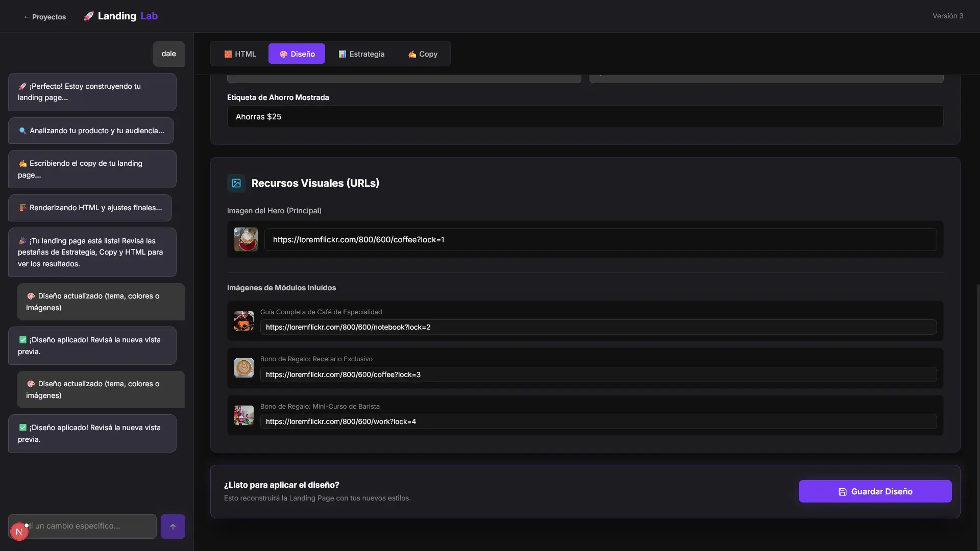Click the '¿Listo para aplicar el diseño?' text
Viewport: 980px width, 551px height.
282,485
